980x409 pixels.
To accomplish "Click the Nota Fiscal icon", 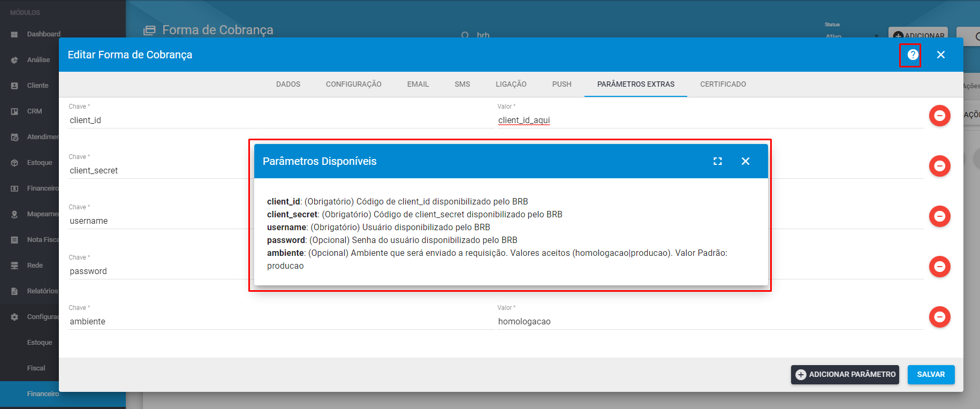I will click(x=14, y=240).
